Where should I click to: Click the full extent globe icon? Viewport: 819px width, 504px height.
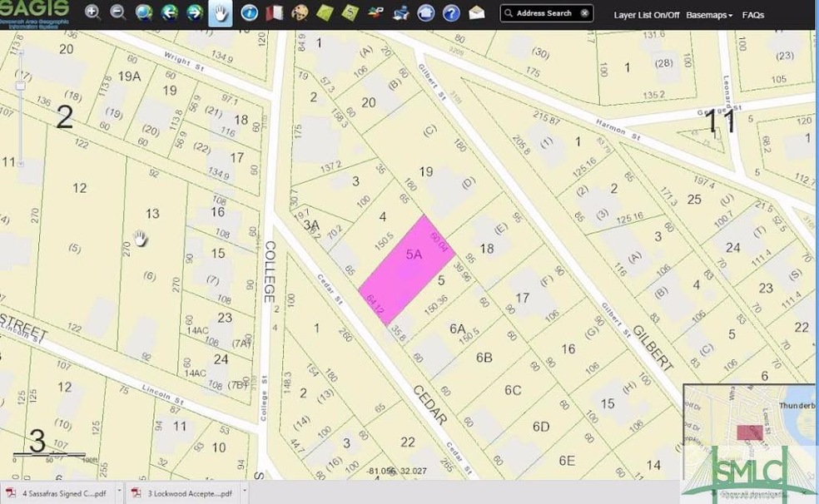click(x=144, y=12)
